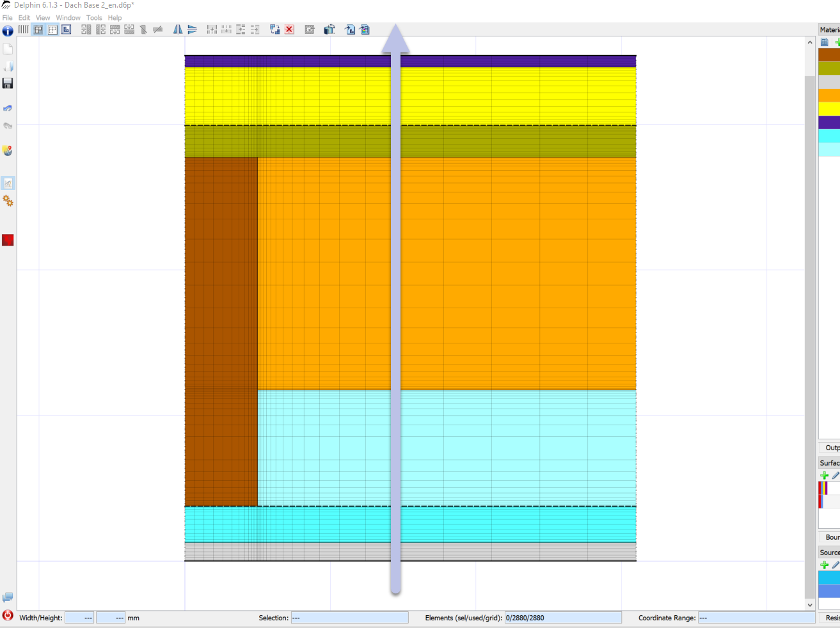Click the edit assignment checkbox-style icon
Screen dimensions: 840x628
tap(310, 29)
